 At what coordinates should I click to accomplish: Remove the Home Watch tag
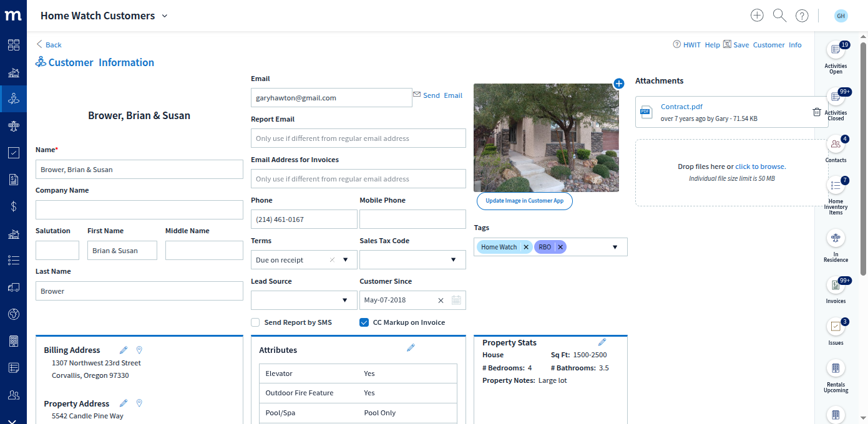coord(526,247)
